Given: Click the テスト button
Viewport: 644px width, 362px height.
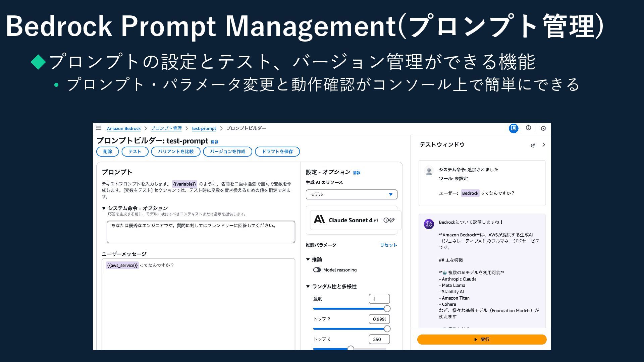Looking at the screenshot, I should pyautogui.click(x=135, y=152).
